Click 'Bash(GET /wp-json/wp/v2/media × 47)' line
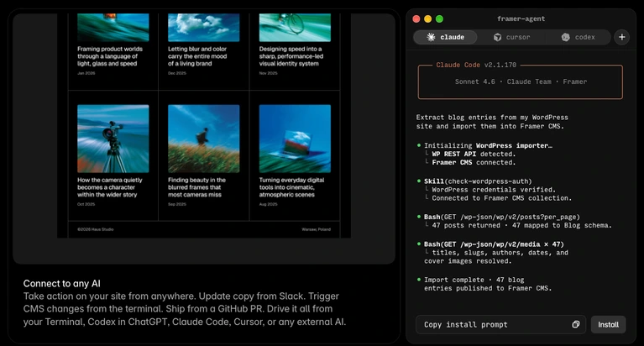This screenshot has height=346, width=644. [494, 244]
